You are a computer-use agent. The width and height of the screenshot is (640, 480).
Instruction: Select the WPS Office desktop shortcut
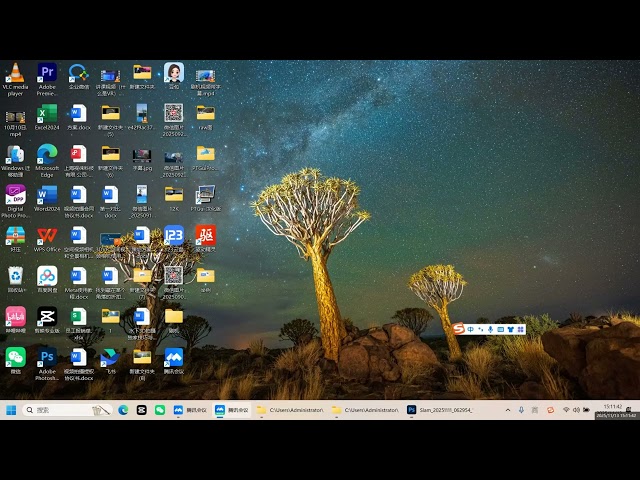47,239
